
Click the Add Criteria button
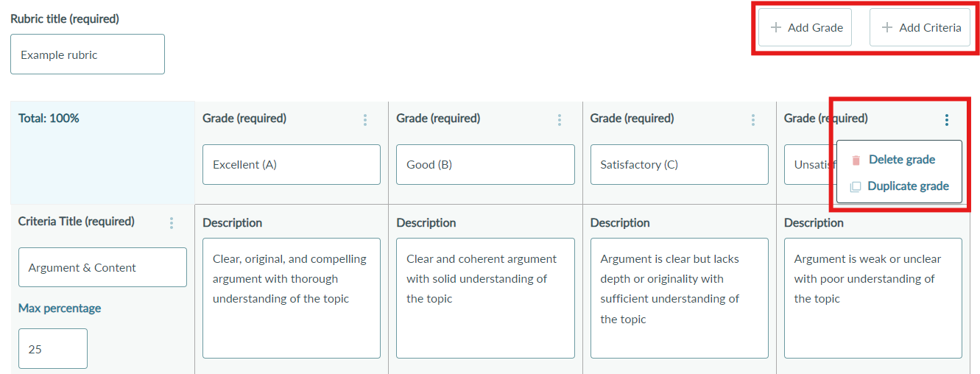click(x=920, y=27)
